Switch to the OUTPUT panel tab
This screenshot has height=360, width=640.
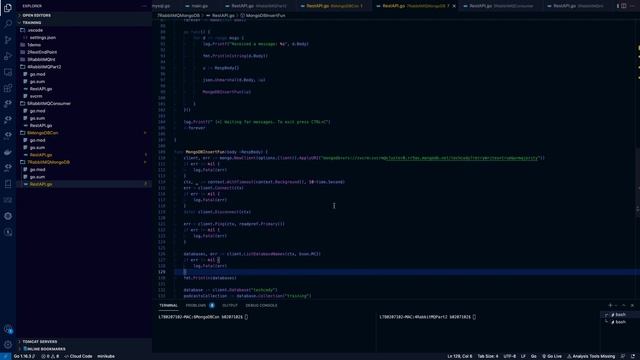point(230,305)
